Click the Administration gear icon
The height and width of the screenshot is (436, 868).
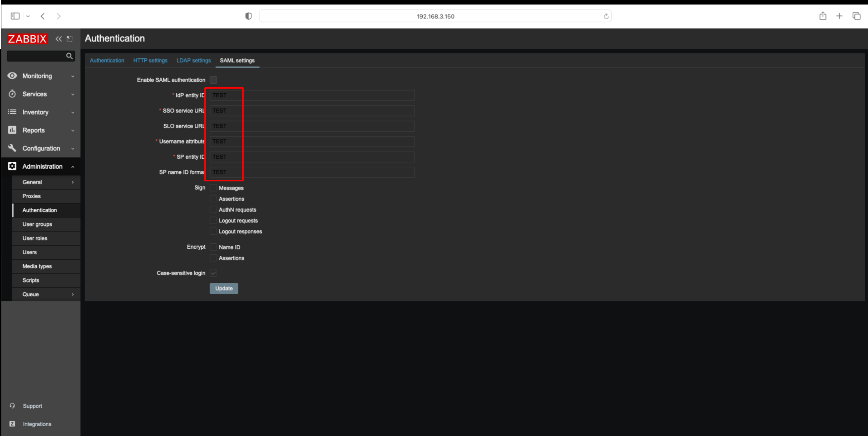coord(12,166)
